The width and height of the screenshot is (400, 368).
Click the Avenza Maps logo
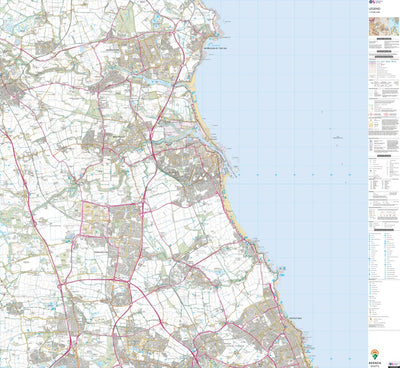(375, 357)
